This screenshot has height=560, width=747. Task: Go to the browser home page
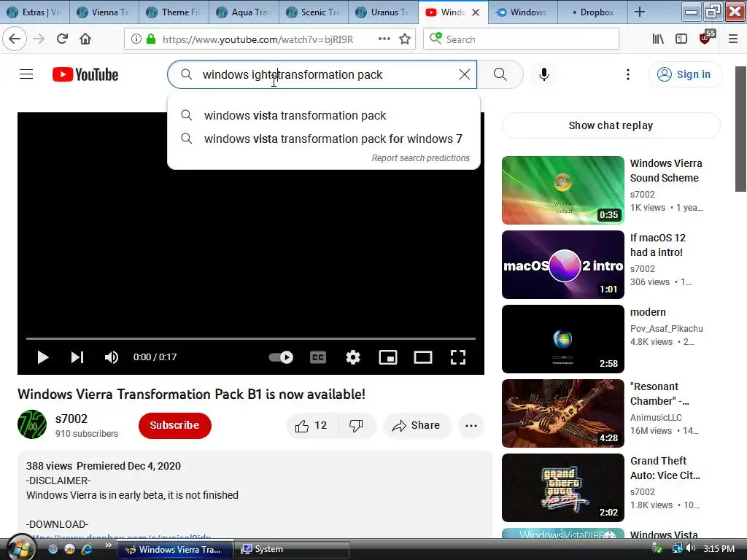pos(85,39)
